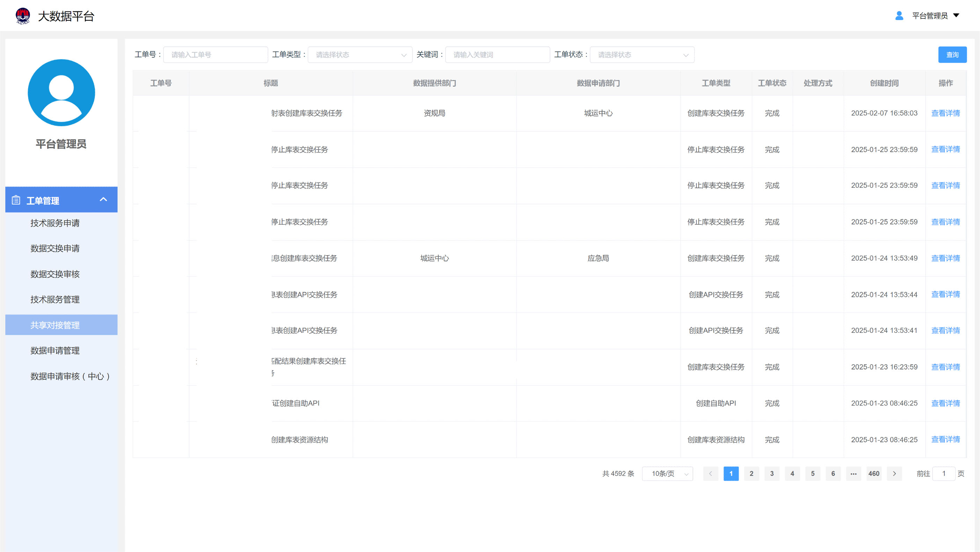The height and width of the screenshot is (552, 980).
Task: Click previous page arrow in pagination
Action: 710,474
